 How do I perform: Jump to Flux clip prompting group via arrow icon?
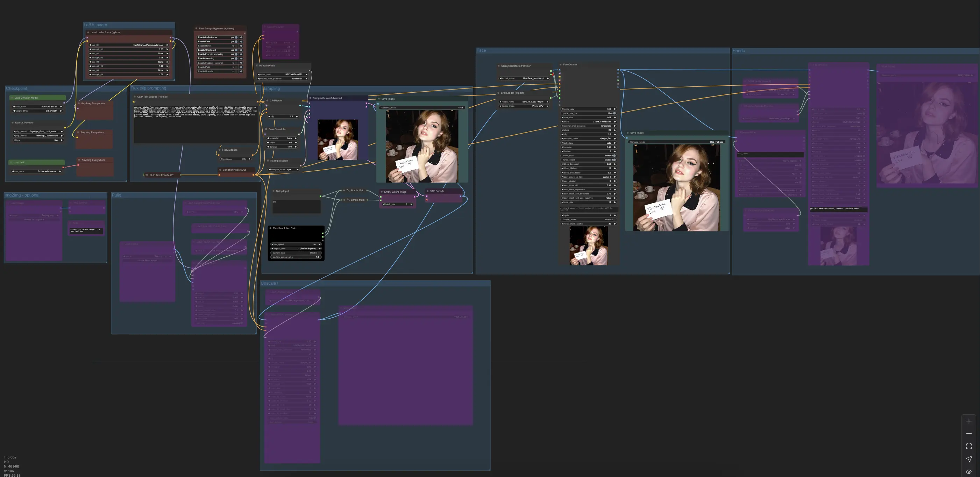point(241,54)
